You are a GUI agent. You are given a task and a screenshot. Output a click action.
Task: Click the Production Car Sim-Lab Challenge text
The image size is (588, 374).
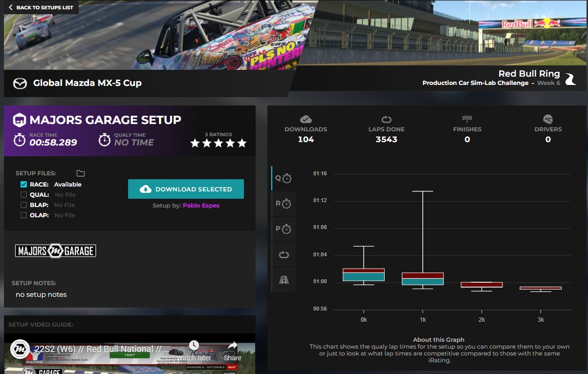pos(476,83)
